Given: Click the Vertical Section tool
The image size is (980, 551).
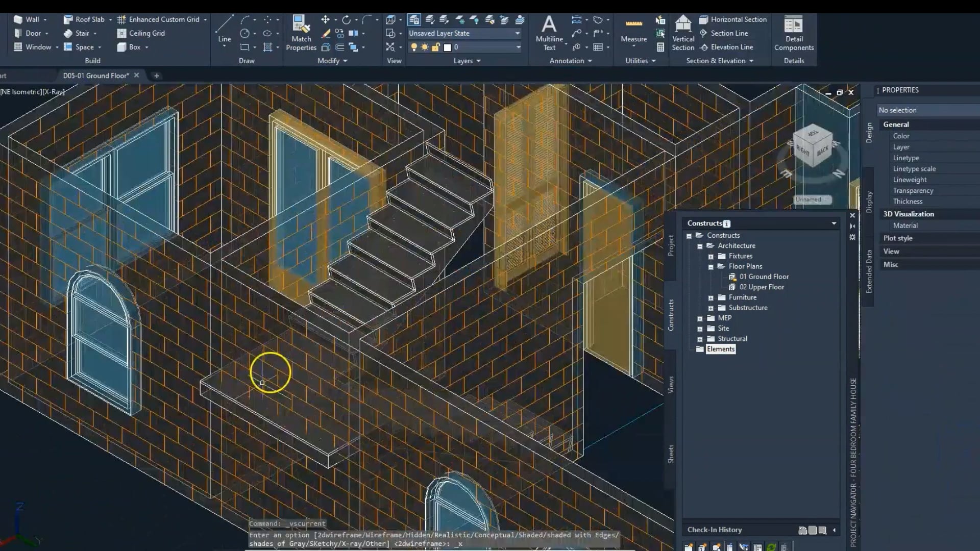Looking at the screenshot, I should click(x=683, y=33).
